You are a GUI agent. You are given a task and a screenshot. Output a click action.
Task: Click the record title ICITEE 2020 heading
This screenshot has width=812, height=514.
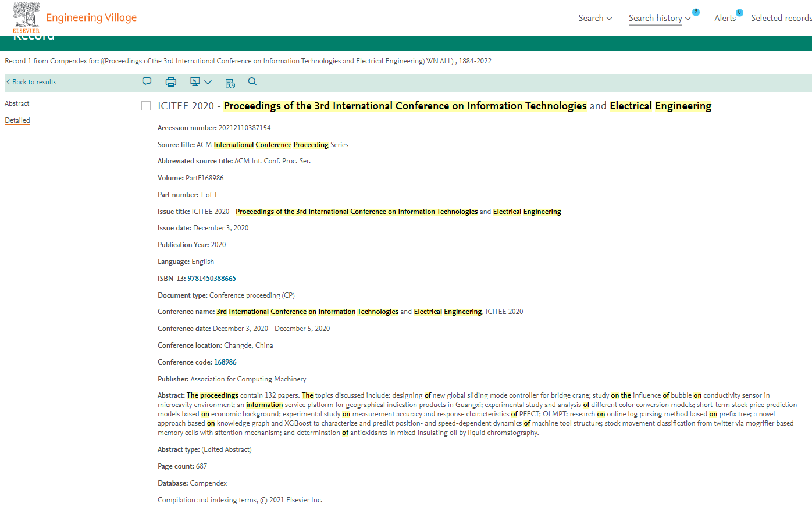[435, 106]
